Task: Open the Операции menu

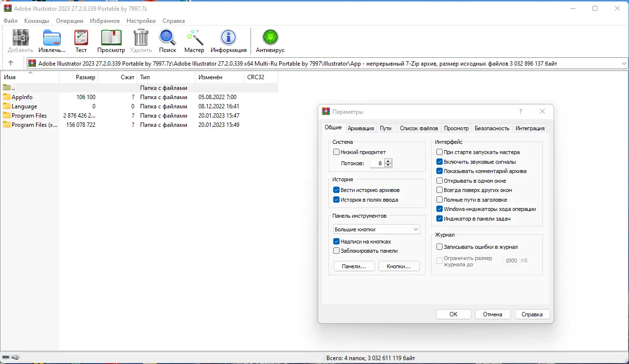Action: 70,21
